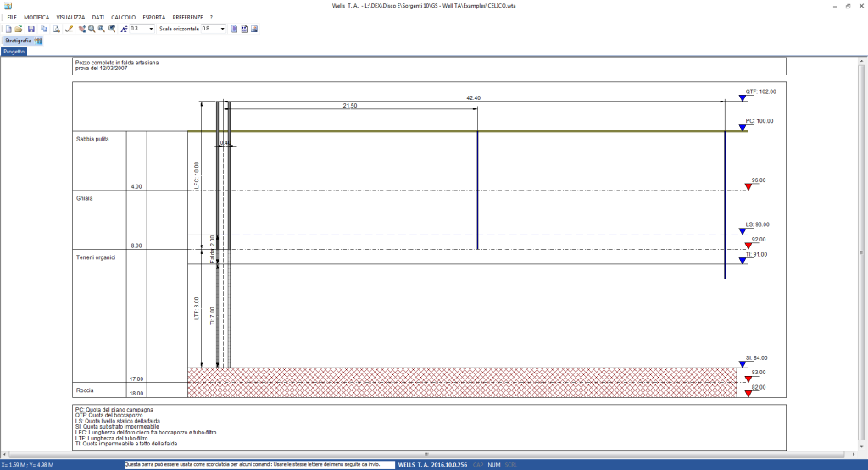Open the CALCOLO menu
This screenshot has width=868, height=470.
click(123, 17)
